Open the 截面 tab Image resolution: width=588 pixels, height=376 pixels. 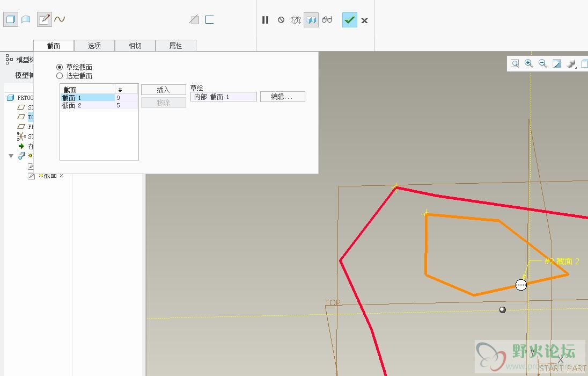(54, 46)
